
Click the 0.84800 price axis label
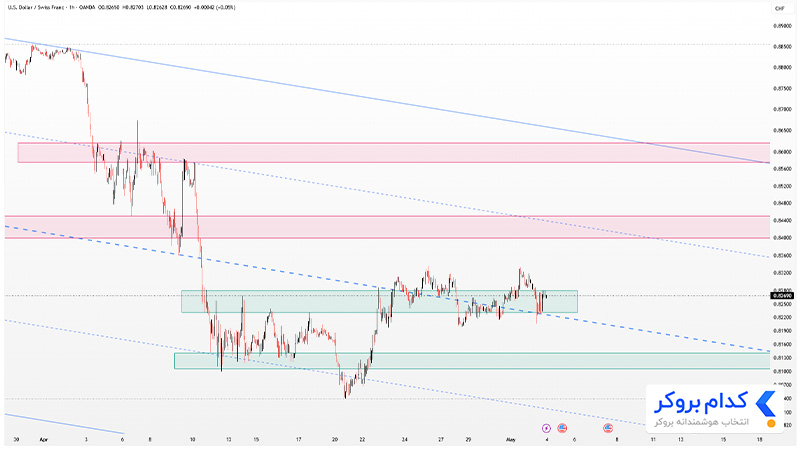pyautogui.click(x=782, y=203)
